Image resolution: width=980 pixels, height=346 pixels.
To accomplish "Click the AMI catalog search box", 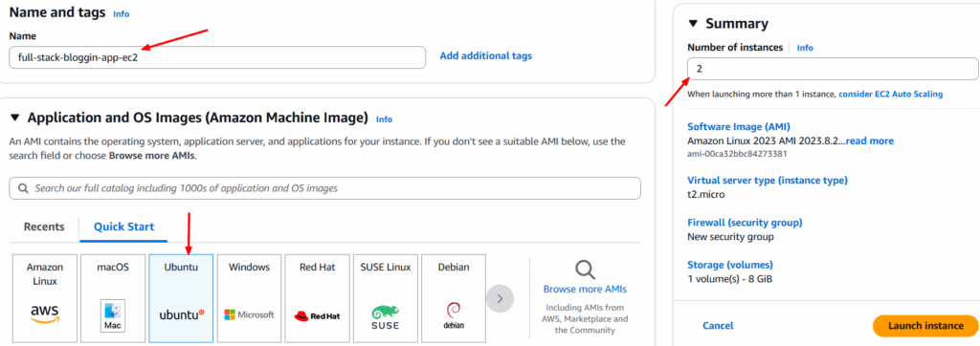I will [325, 188].
